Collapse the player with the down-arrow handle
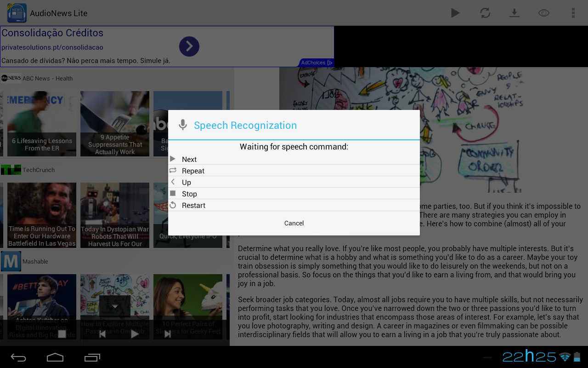588x368 pixels. (x=115, y=306)
